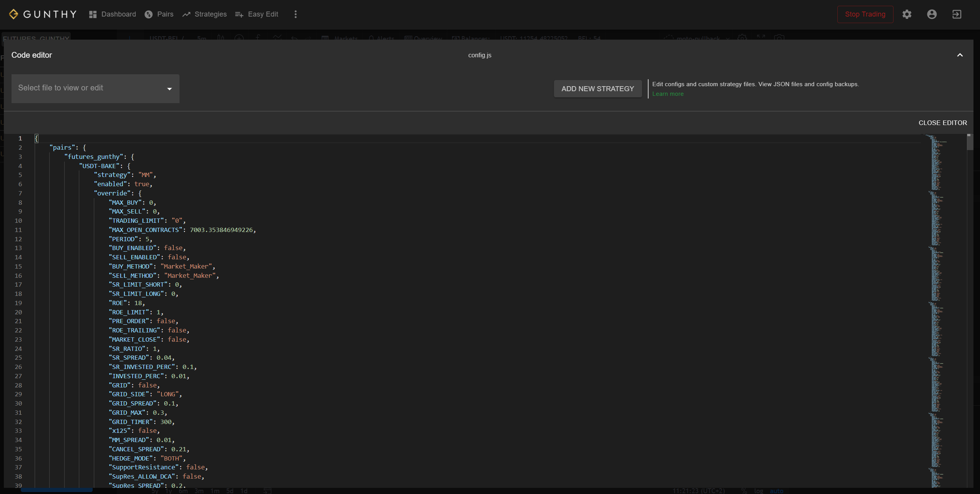Viewport: 980px width, 494px height.
Task: Click the "PERIOD": 5 line
Action: pos(130,239)
